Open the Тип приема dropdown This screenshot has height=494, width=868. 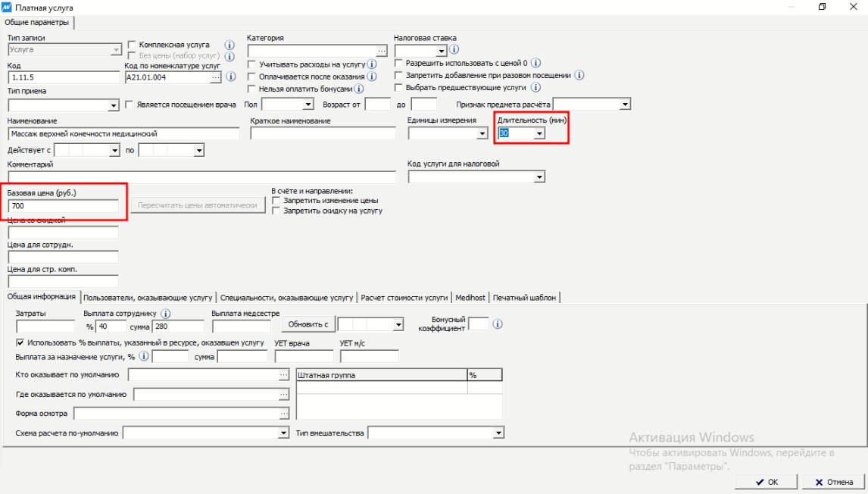click(114, 105)
